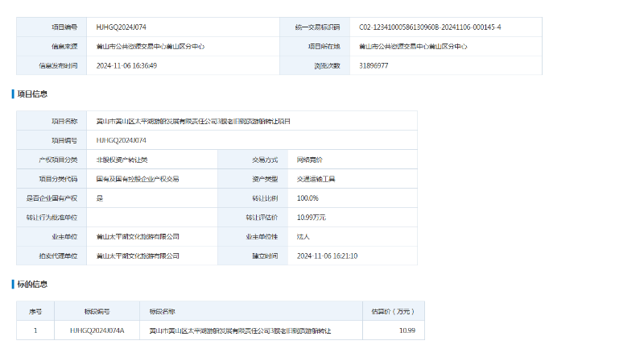Screen dimensions: 644x349
Task: Click the 产权项目分类 value 非股权资产转让类
Action: 122,160
